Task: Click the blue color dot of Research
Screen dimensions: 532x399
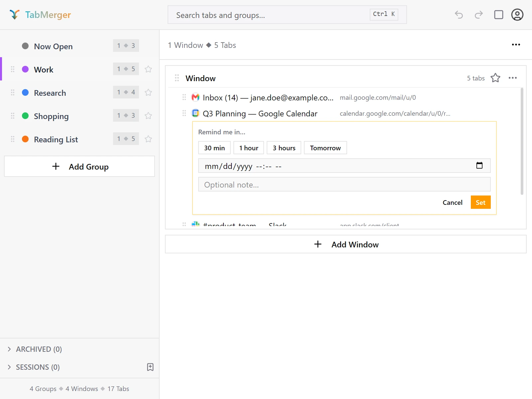Action: pos(25,92)
